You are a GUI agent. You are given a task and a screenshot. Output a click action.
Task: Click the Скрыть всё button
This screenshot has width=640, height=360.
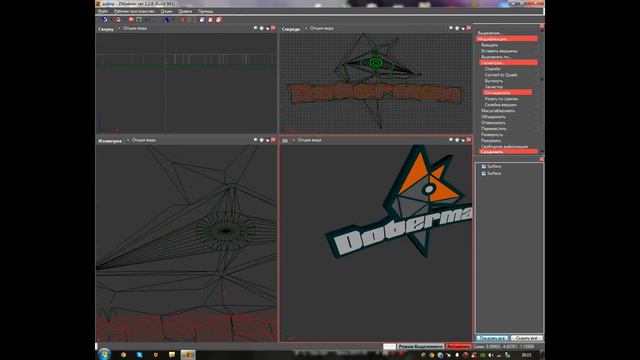coord(527,338)
